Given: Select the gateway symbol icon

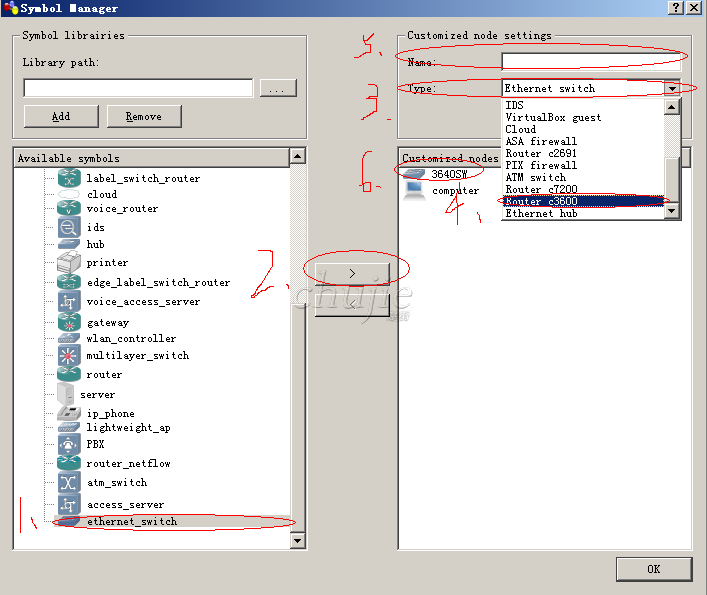Looking at the screenshot, I should 69,322.
